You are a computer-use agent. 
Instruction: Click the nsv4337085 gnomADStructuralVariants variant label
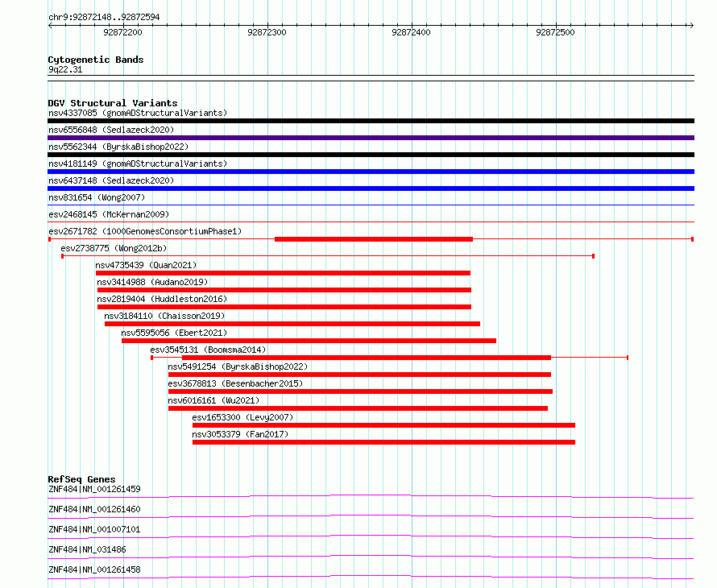pyautogui.click(x=138, y=113)
